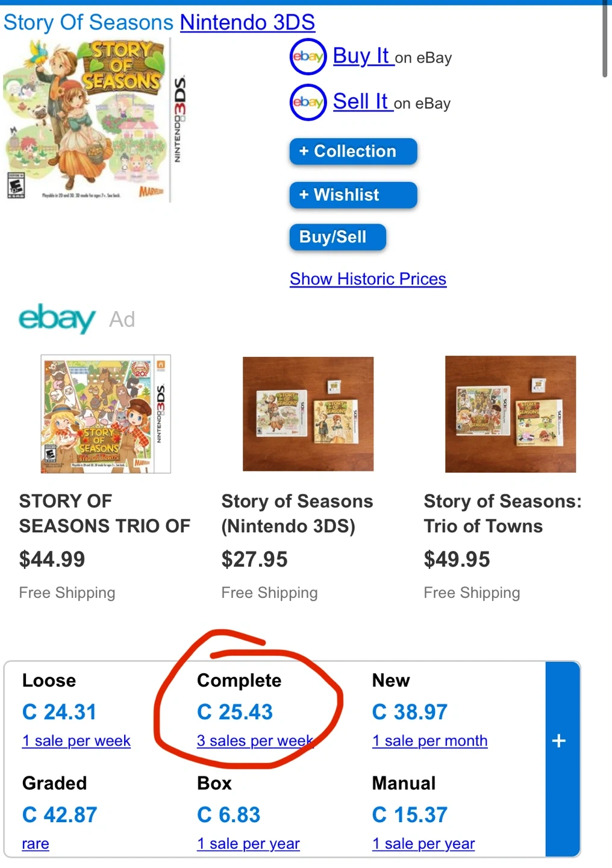The width and height of the screenshot is (612, 868).
Task: Click the eBay Ad logo
Action: pyautogui.click(x=57, y=318)
